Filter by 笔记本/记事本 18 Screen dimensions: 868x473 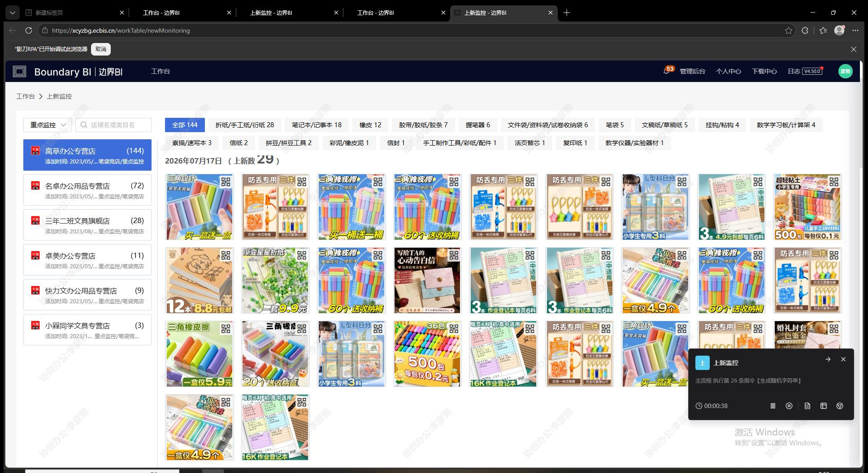(317, 125)
